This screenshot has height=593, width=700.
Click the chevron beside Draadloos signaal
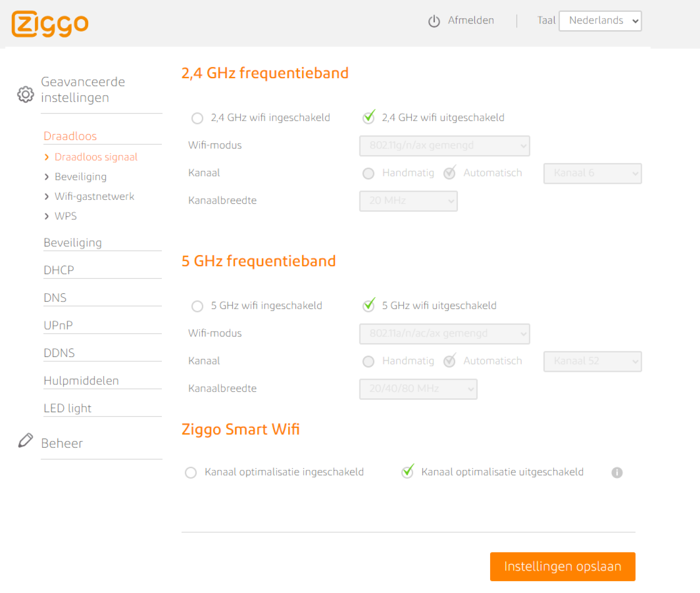46,157
